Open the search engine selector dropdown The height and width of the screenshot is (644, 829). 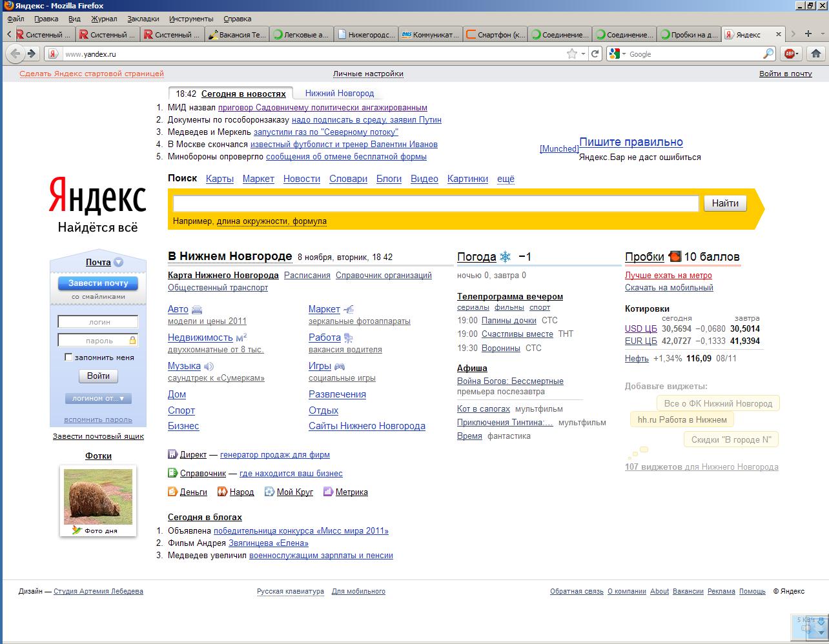point(624,54)
